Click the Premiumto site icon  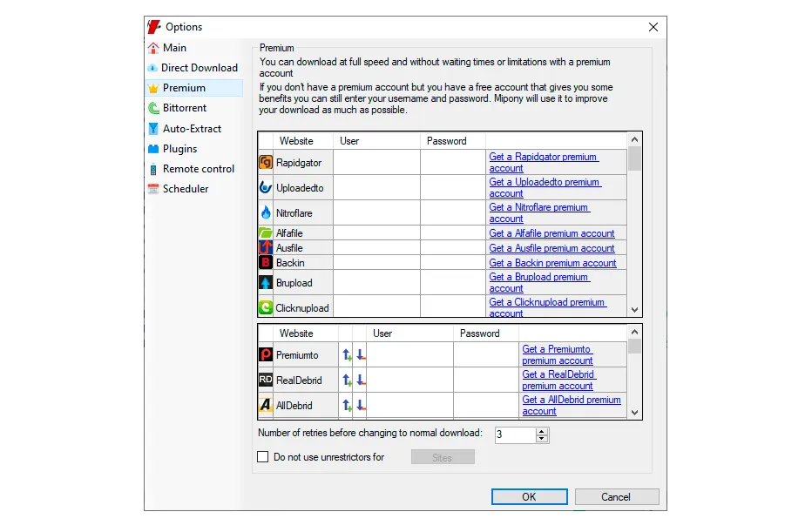(266, 354)
